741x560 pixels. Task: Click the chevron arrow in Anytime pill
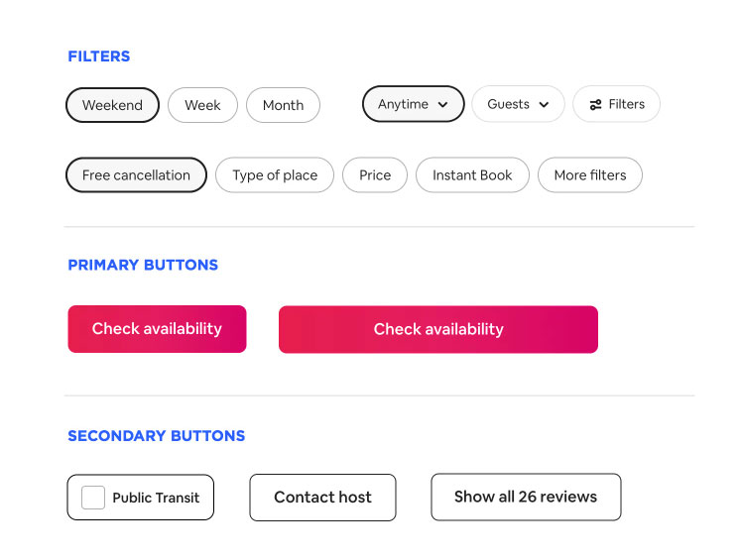pos(442,105)
